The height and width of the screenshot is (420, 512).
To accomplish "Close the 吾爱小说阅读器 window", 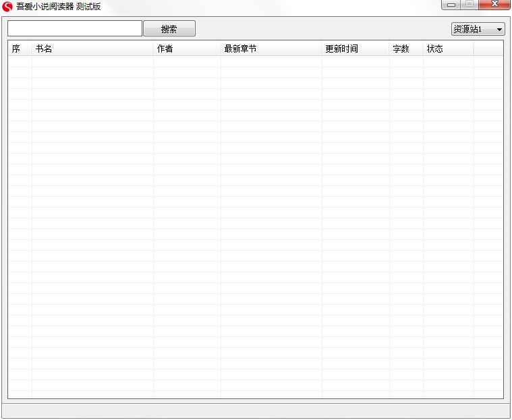I will coord(494,5).
